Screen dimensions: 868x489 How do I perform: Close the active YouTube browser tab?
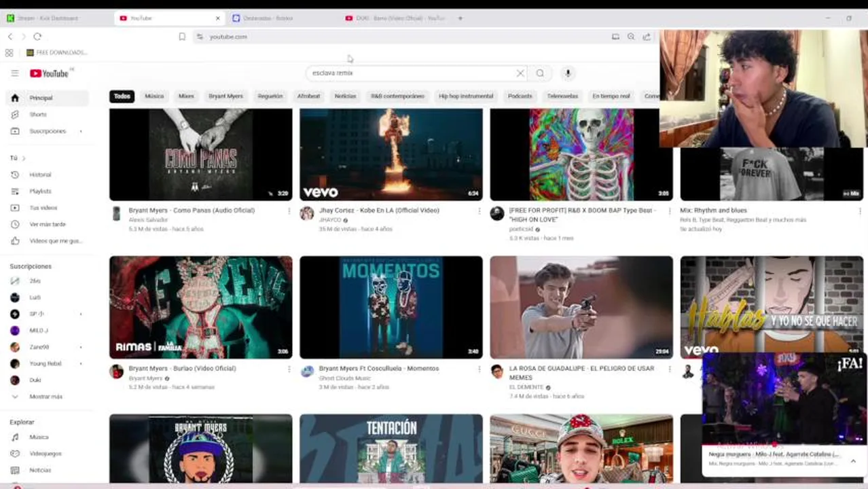click(217, 18)
